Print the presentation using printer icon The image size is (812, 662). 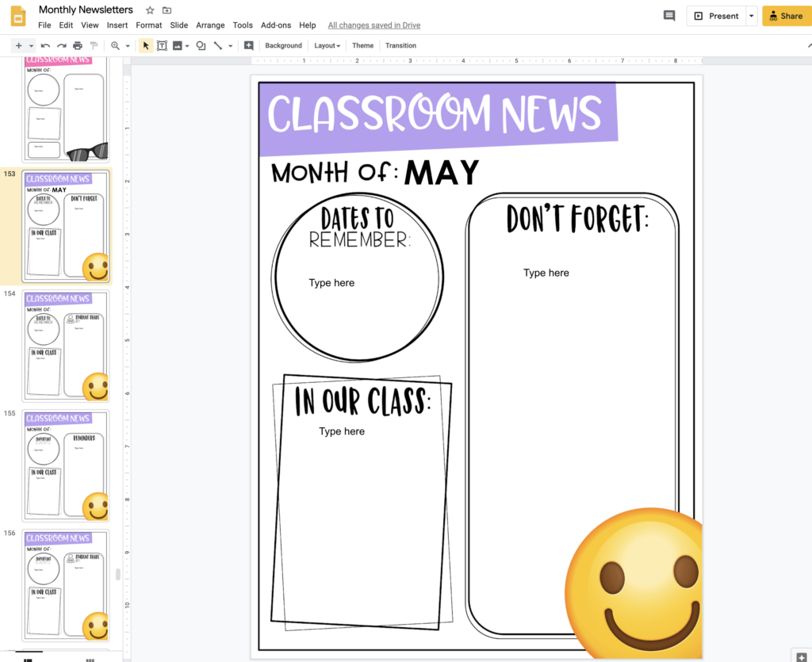coord(78,45)
